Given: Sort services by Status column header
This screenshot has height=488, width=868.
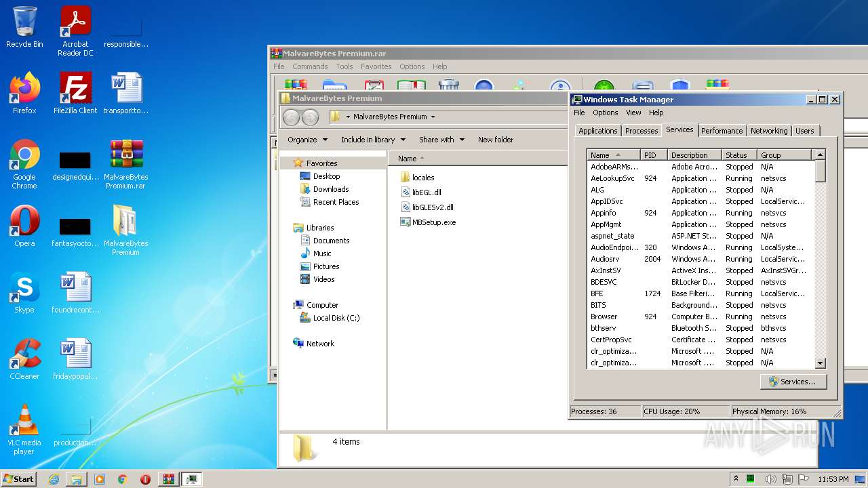Looking at the screenshot, I should pos(740,155).
